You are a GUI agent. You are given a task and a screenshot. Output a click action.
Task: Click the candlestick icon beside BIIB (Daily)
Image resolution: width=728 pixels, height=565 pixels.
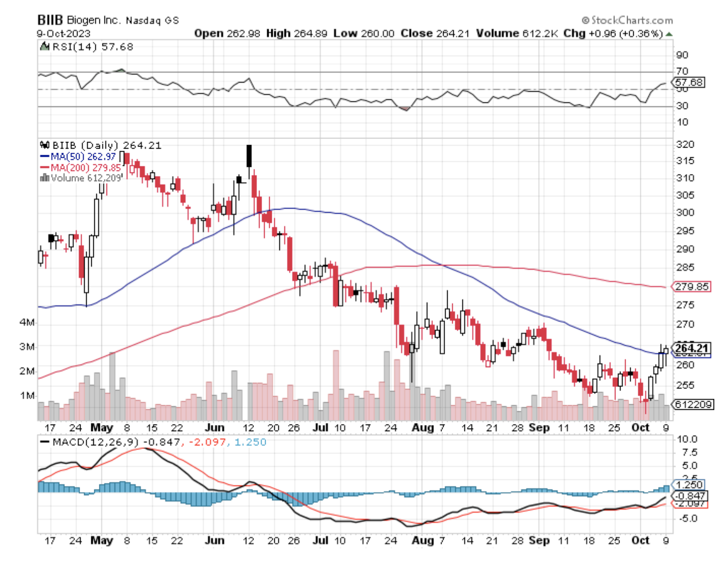coord(45,145)
